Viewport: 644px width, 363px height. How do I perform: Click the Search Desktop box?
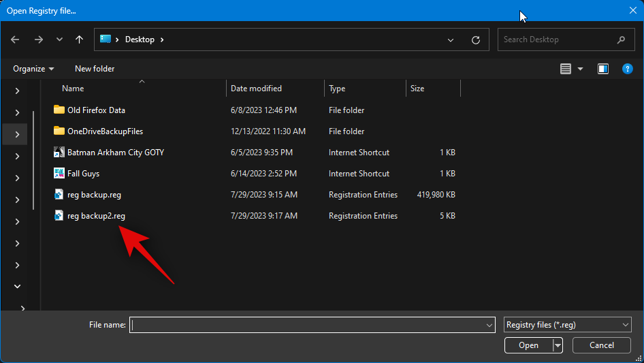click(560, 40)
